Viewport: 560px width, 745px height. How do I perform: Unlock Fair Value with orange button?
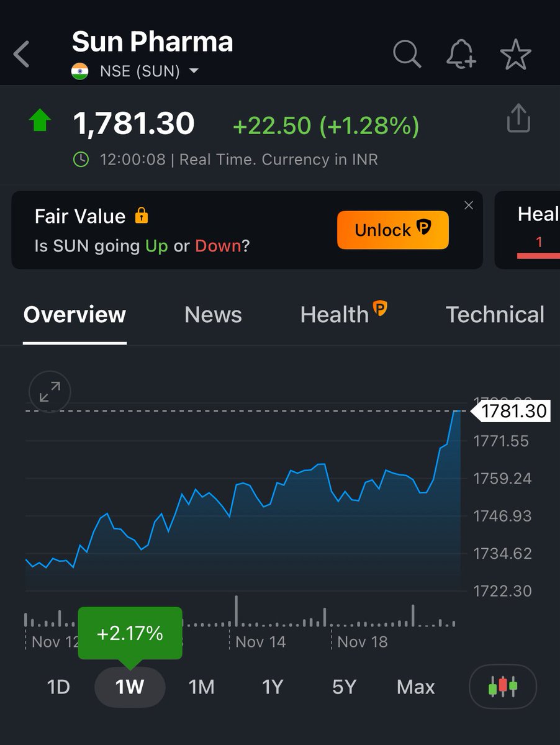393,230
